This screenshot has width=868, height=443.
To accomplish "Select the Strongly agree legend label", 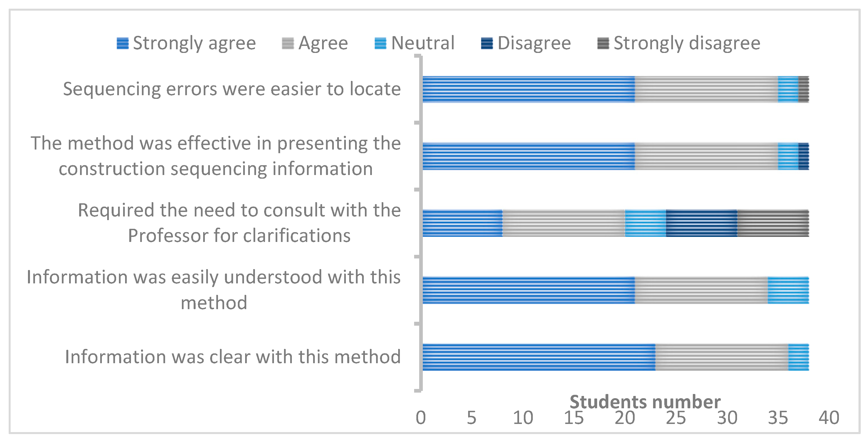I will [x=194, y=43].
